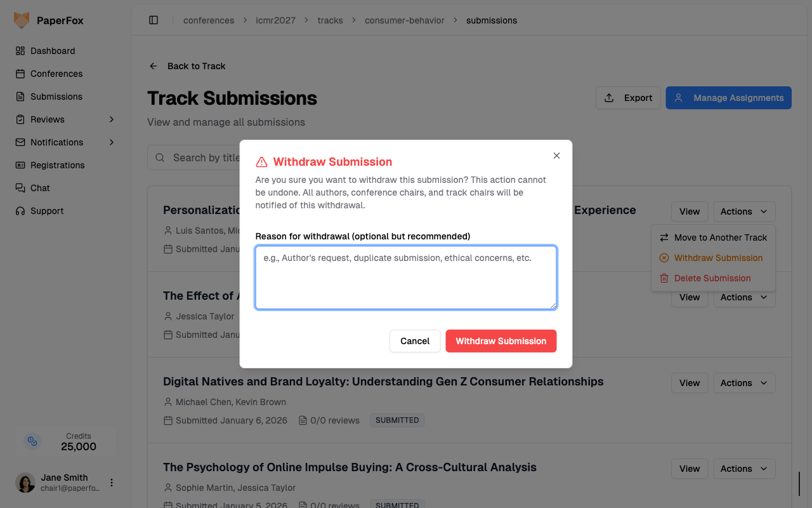Screen dimensions: 812x508
Task: Click the Cancel button
Action: click(x=415, y=341)
